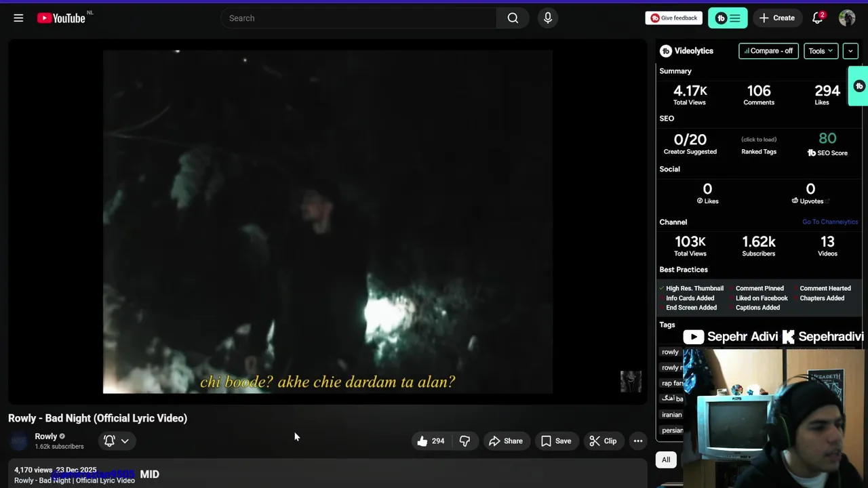The height and width of the screenshot is (488, 868).
Task: Click the TubeBuddy menu button in the header
Action: [728, 18]
